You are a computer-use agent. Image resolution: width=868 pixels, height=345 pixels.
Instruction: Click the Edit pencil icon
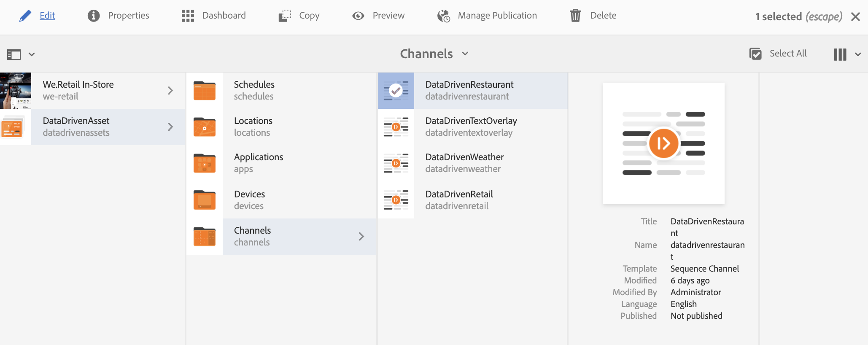tap(25, 16)
